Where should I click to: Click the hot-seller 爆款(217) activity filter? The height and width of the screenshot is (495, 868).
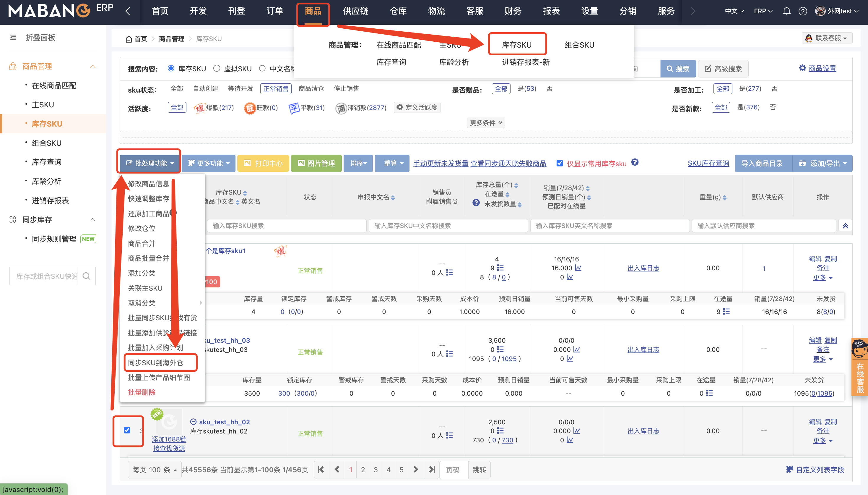coord(214,108)
